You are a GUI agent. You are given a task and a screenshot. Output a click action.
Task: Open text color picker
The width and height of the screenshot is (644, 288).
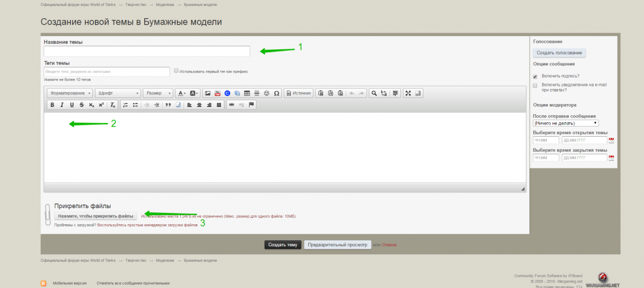click(x=181, y=93)
